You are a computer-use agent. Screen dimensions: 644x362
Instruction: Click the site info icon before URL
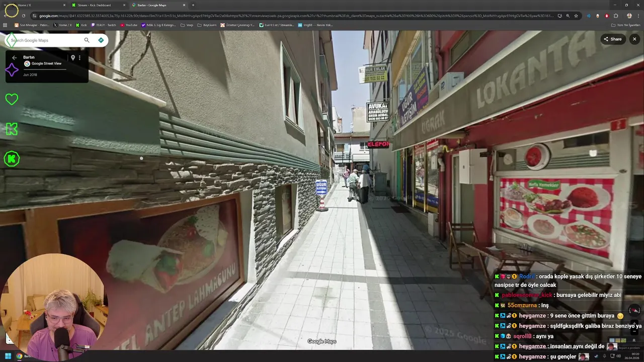coord(34,16)
